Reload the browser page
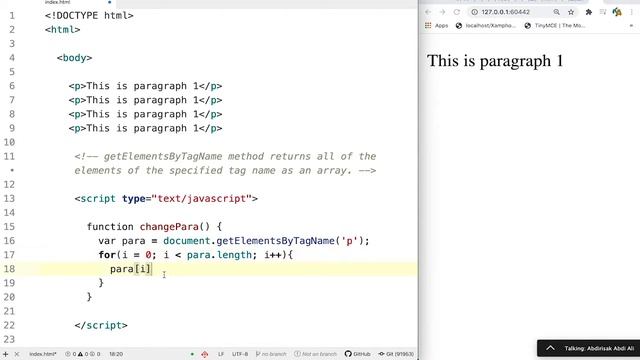Screen dimensions: 640x360 457,12
